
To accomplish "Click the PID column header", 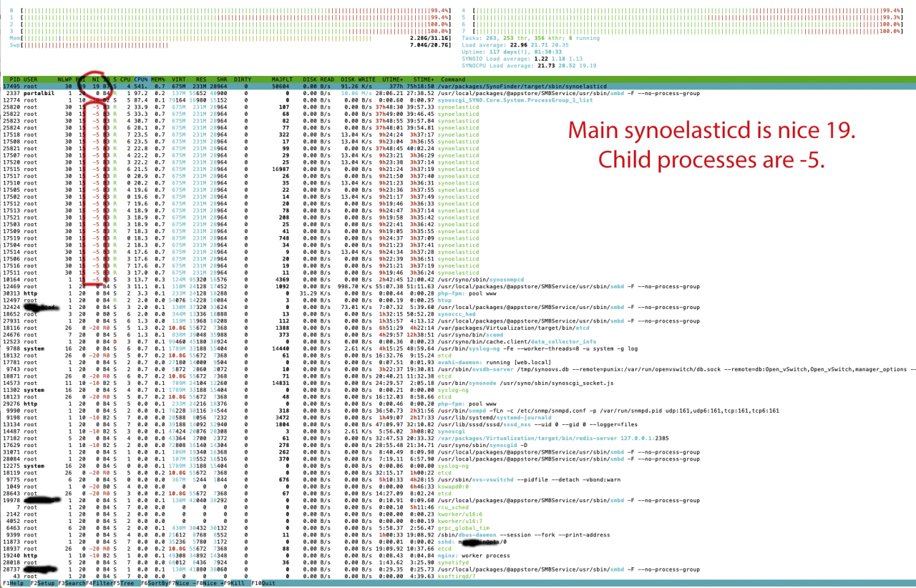I will point(14,79).
